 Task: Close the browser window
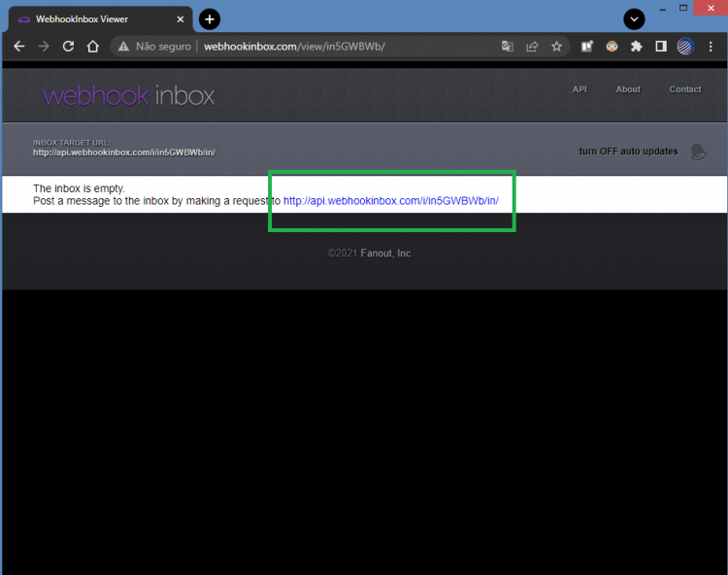[x=711, y=8]
